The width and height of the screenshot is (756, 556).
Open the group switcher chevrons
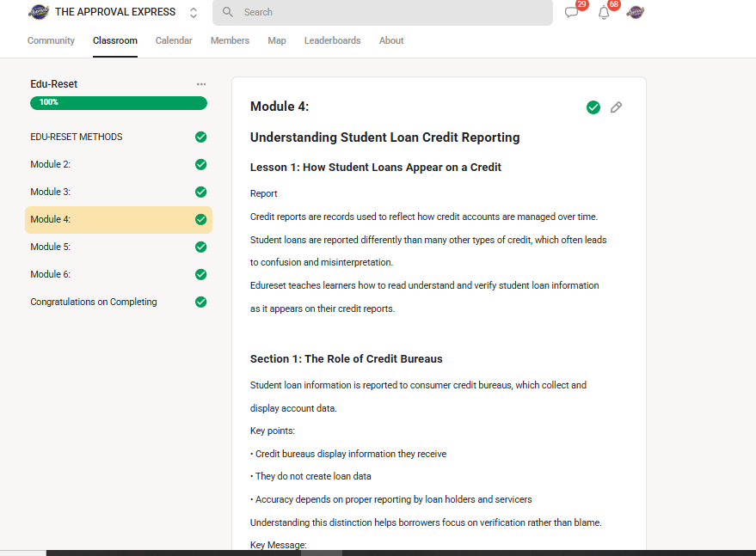point(194,13)
